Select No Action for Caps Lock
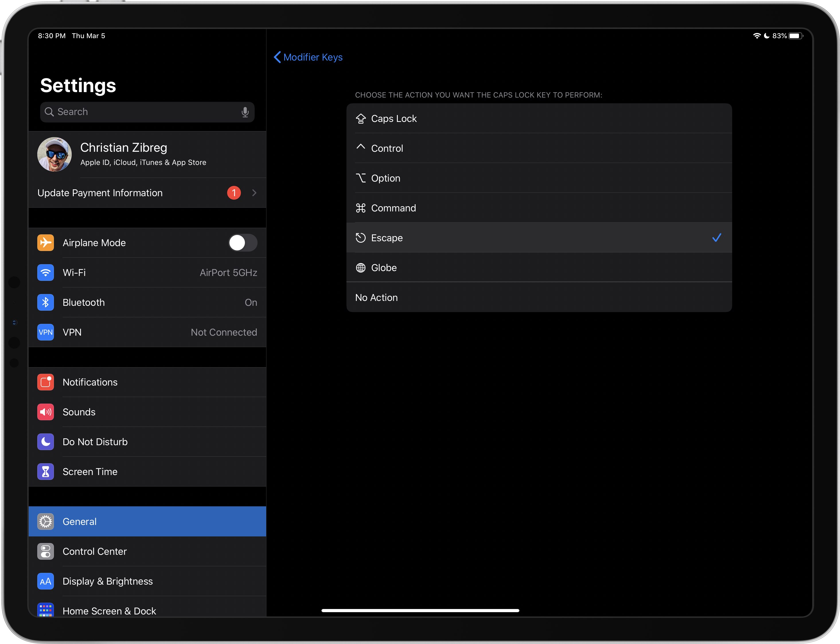Viewport: 840px width, 644px height. click(539, 297)
